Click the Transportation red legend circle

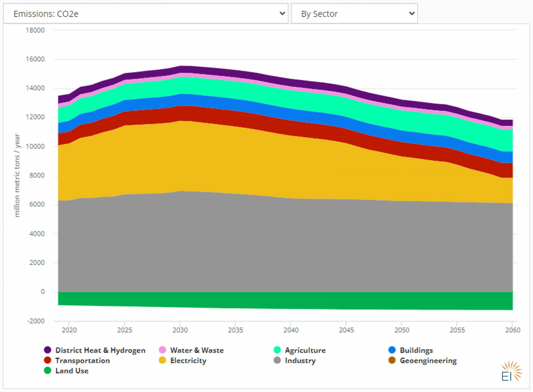point(48,360)
